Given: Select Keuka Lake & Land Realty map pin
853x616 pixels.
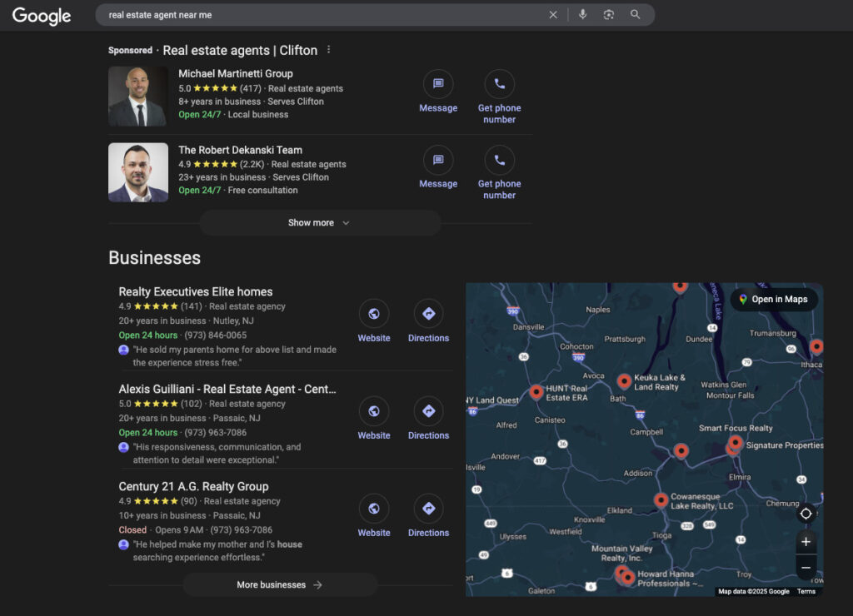Looking at the screenshot, I should [624, 380].
